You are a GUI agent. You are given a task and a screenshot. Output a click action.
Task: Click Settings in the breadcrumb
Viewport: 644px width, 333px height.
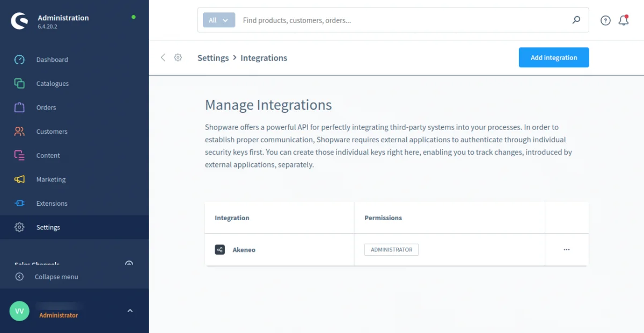[x=213, y=57]
